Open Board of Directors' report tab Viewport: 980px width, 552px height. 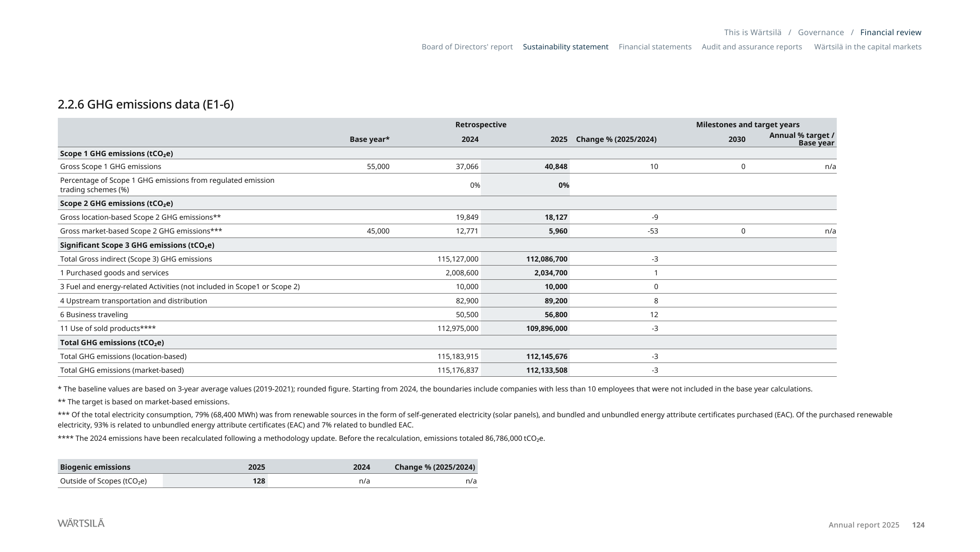tap(467, 47)
